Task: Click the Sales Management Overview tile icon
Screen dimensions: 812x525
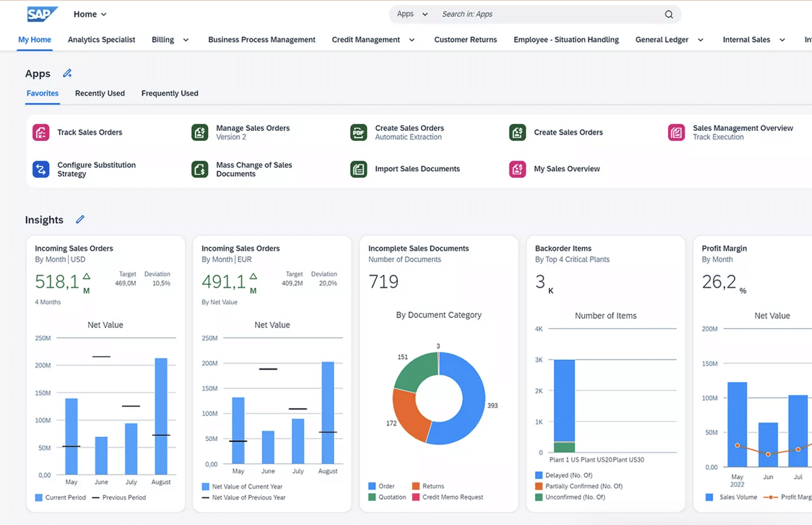Action: pos(676,132)
